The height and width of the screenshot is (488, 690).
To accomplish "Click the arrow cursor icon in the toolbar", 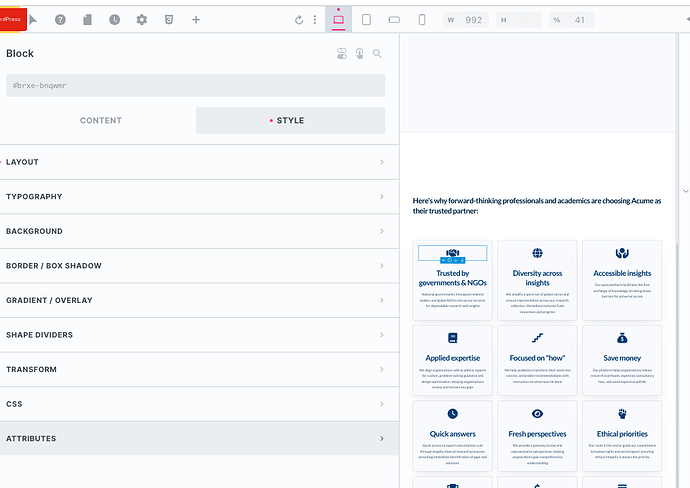I will [33, 19].
